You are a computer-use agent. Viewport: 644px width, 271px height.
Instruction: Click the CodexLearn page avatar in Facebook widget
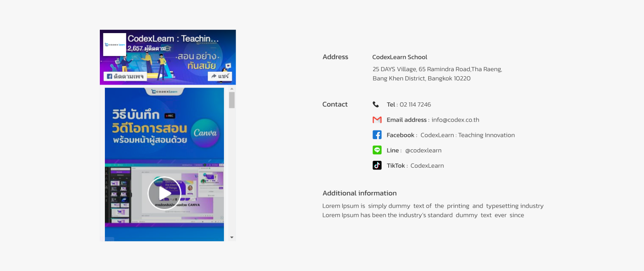click(115, 45)
